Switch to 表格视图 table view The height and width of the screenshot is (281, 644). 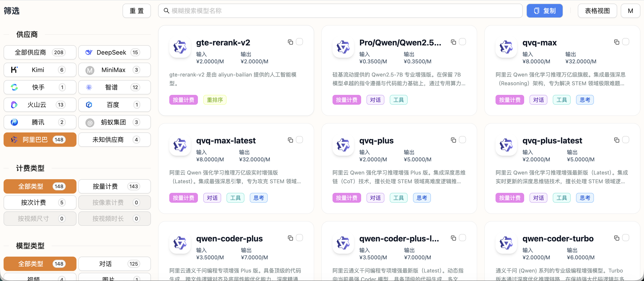(x=597, y=11)
